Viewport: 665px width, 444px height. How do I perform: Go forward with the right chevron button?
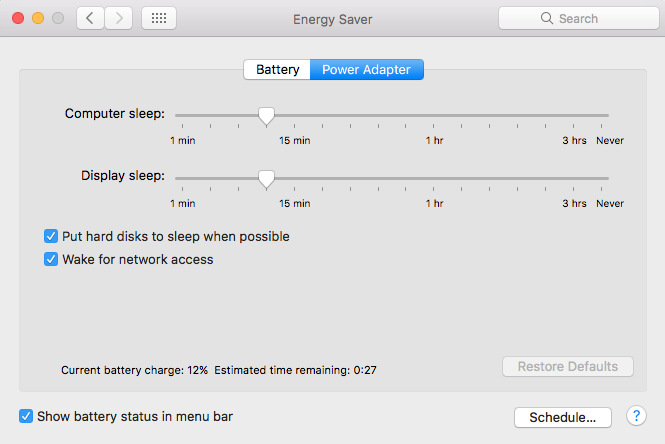pos(119,18)
